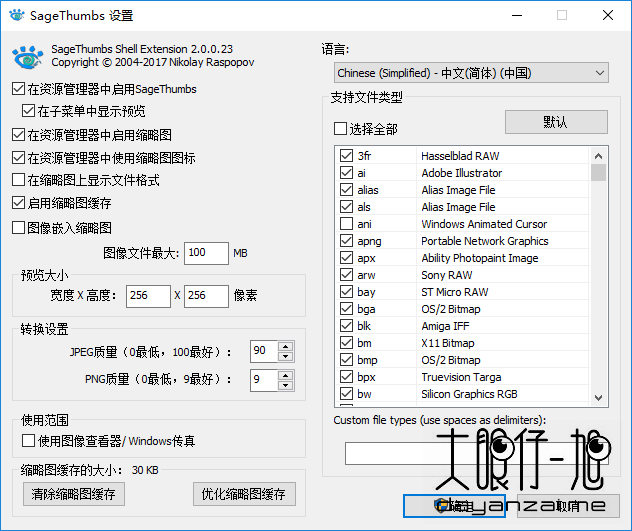This screenshot has height=531, width=632.
Task: Uncheck the apng file type
Action: (x=346, y=241)
